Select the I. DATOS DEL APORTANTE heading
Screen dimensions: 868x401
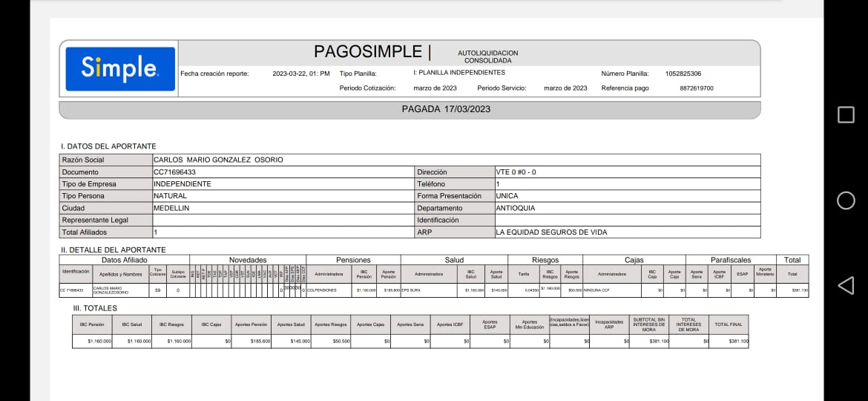pos(108,146)
